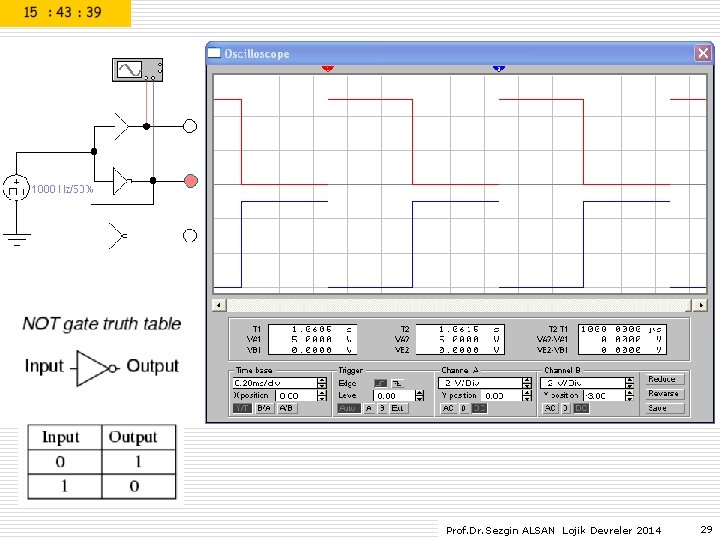Click the Channel B Y position field

pos(604,395)
